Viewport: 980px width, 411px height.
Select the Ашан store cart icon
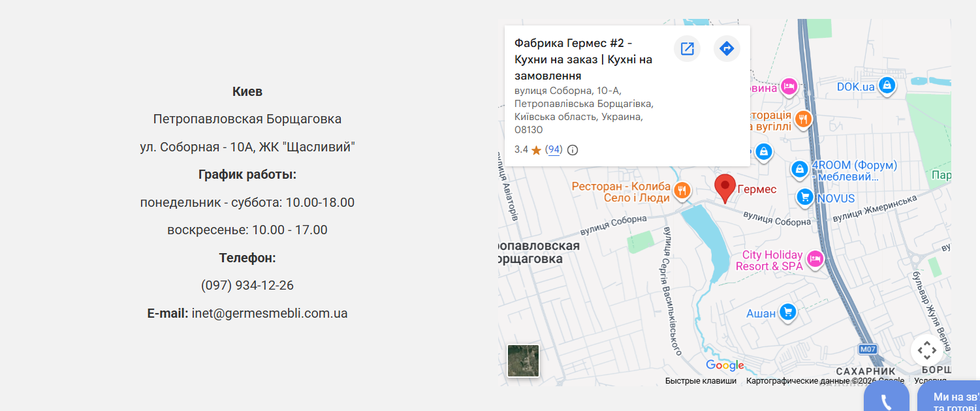pyautogui.click(x=789, y=312)
